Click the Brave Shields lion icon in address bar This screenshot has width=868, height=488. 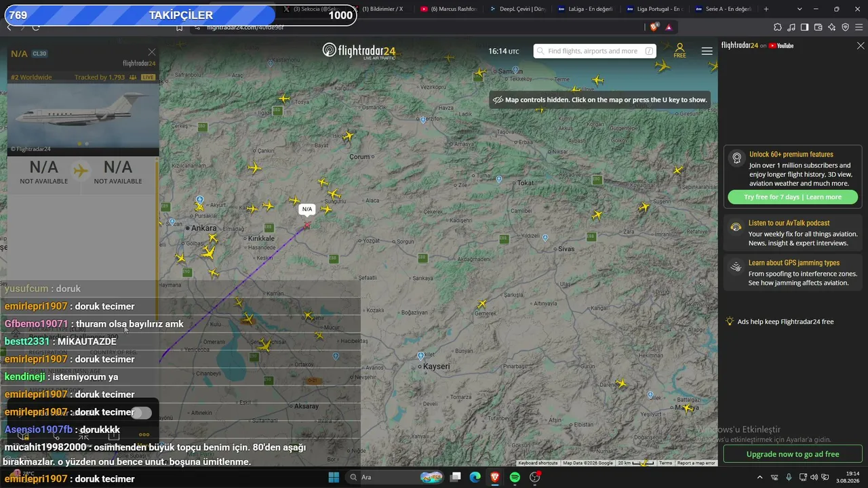coord(654,27)
